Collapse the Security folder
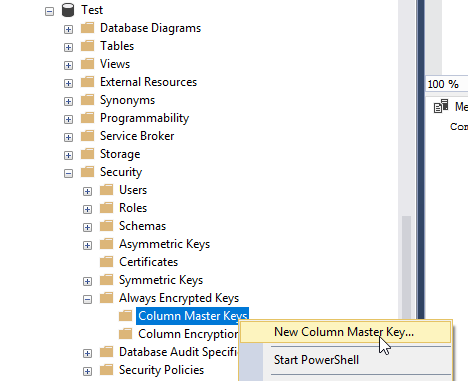The width and height of the screenshot is (468, 381). 68,174
